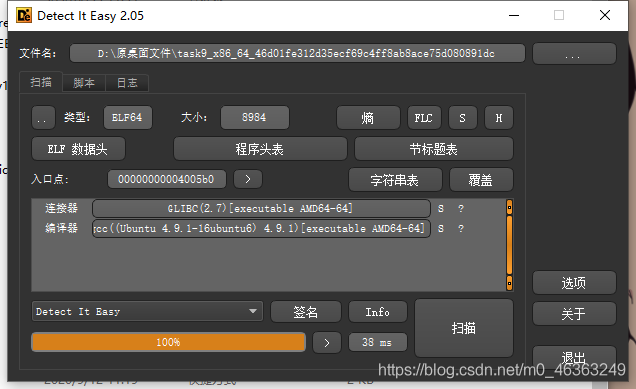The image size is (636, 389).
Task: Click arrow button next to progress bar
Action: point(327,343)
